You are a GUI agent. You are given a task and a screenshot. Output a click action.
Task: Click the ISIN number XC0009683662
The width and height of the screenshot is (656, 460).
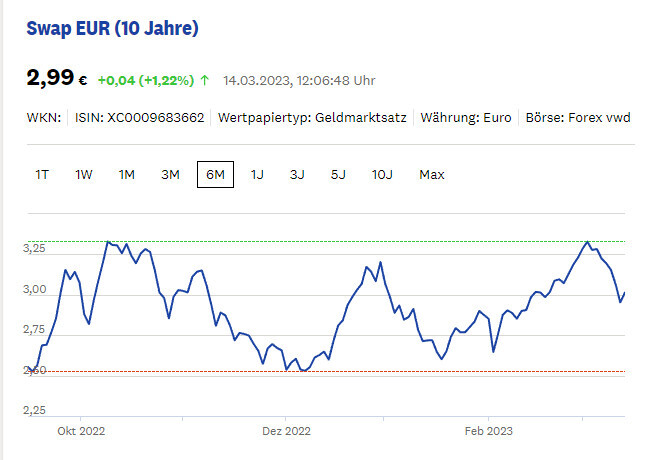click(x=154, y=118)
